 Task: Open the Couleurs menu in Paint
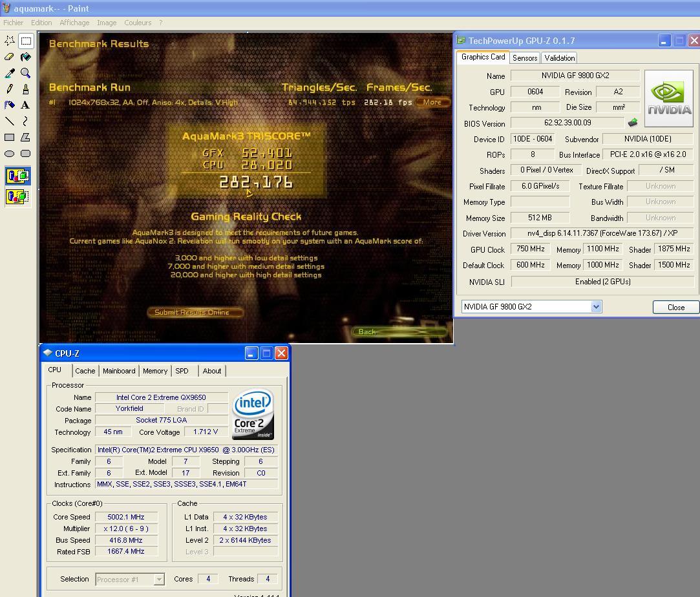[138, 23]
